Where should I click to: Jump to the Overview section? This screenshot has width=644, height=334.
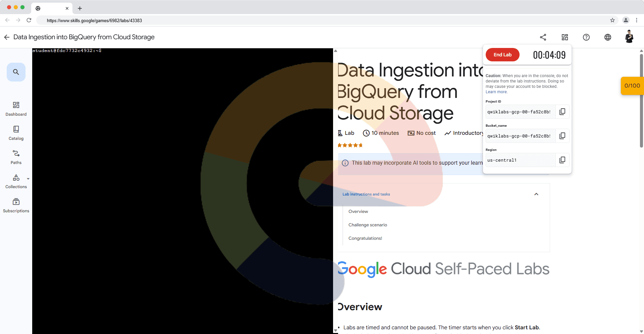click(358, 212)
